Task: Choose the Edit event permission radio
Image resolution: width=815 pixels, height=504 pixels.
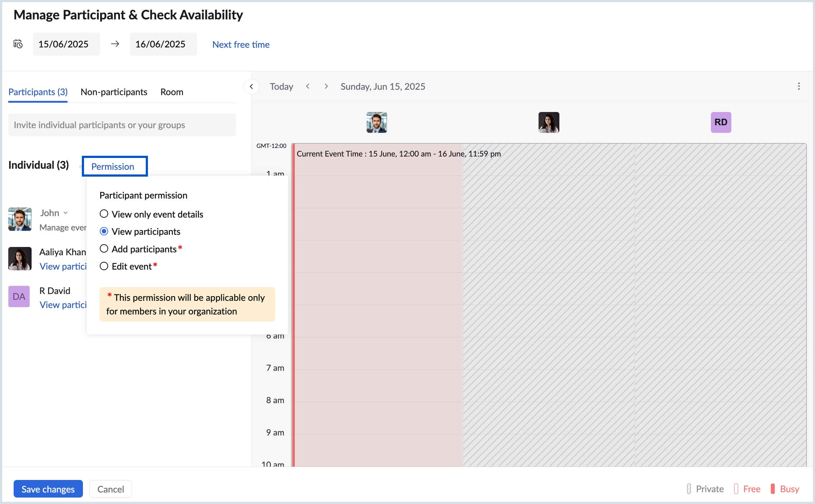Action: (104, 266)
